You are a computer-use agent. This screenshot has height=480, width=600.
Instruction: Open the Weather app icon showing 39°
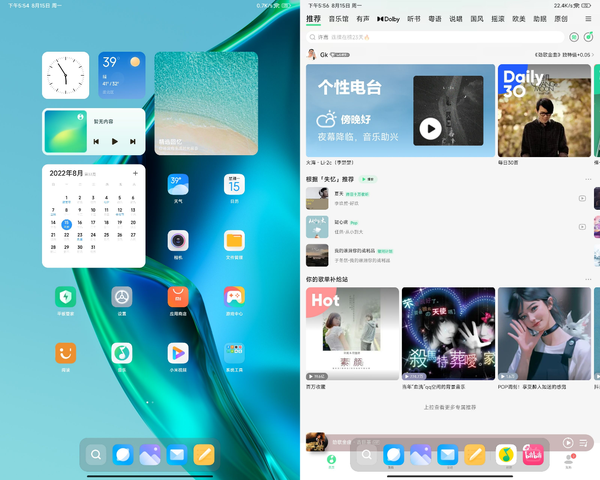[178, 184]
